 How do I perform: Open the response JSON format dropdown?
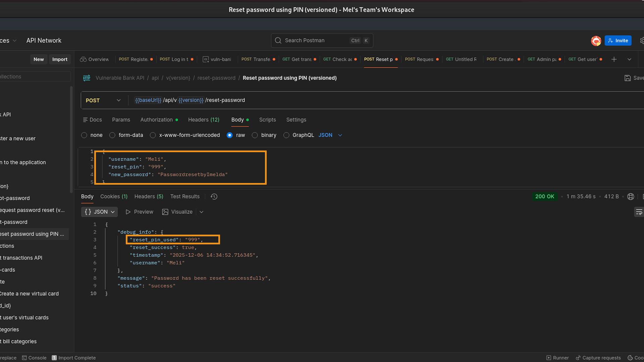pos(99,212)
